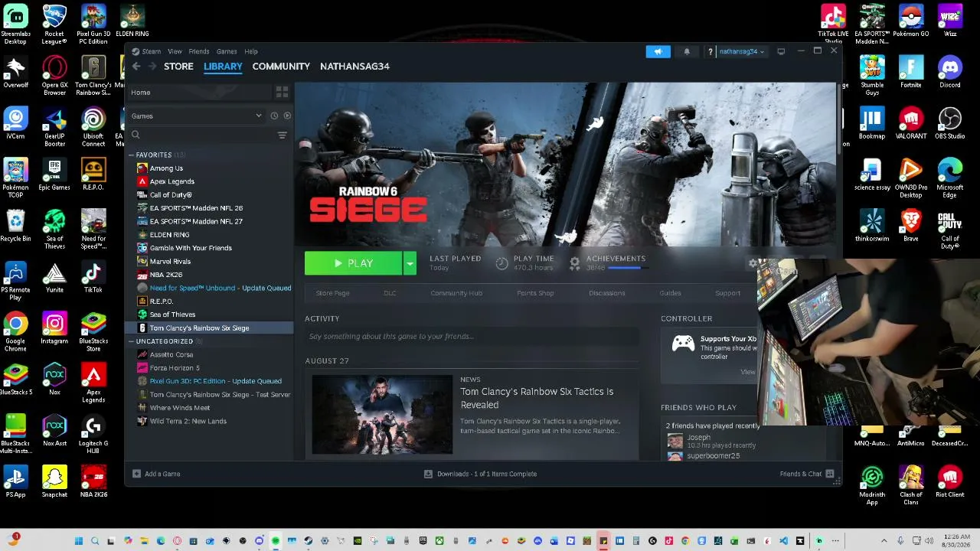Viewport: 980px width, 551px height.
Task: Open the Games menu
Action: click(227, 51)
